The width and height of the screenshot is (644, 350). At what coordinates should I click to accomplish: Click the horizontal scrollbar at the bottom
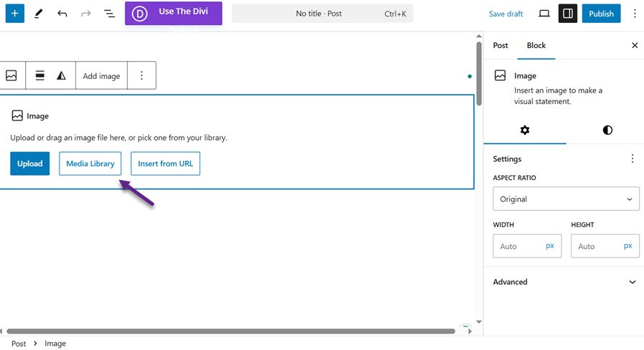pyautogui.click(x=229, y=331)
